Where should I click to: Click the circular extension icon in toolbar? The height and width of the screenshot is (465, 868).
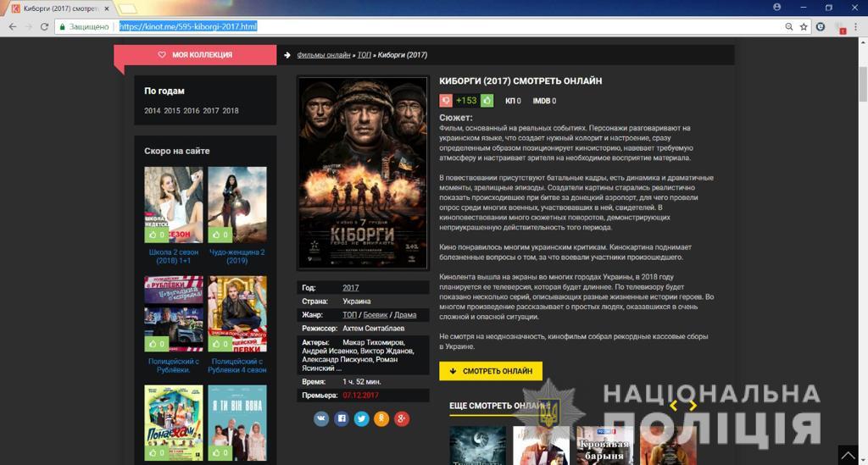(821, 26)
